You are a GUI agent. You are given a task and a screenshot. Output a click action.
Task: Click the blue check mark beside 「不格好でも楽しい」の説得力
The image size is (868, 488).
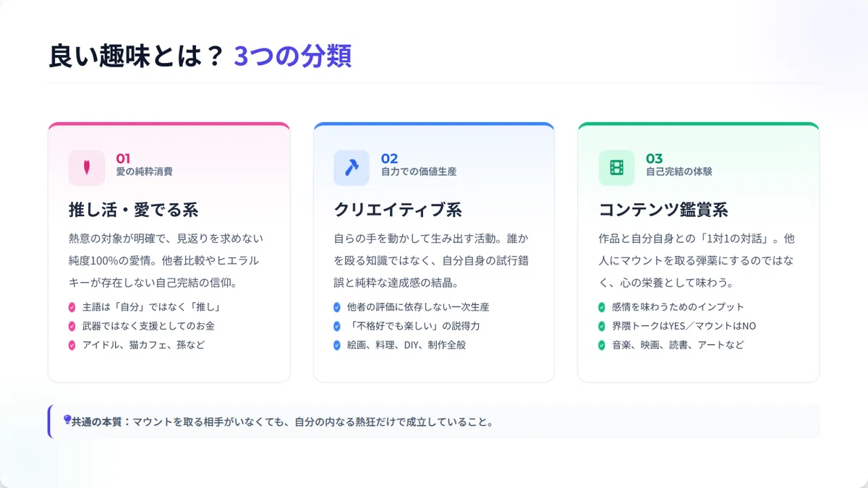coord(337,326)
